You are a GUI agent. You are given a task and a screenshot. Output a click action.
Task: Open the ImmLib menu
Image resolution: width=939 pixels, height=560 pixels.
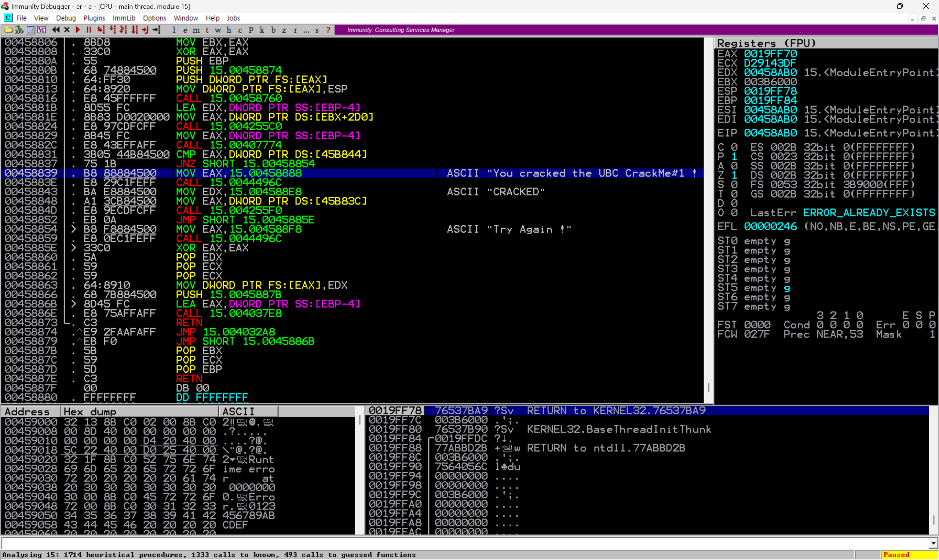click(124, 18)
